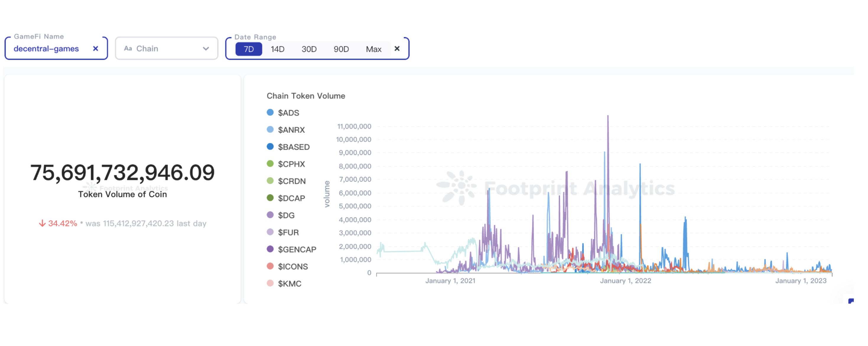
Task: Toggle the $ADS legend color dot
Action: 270,112
